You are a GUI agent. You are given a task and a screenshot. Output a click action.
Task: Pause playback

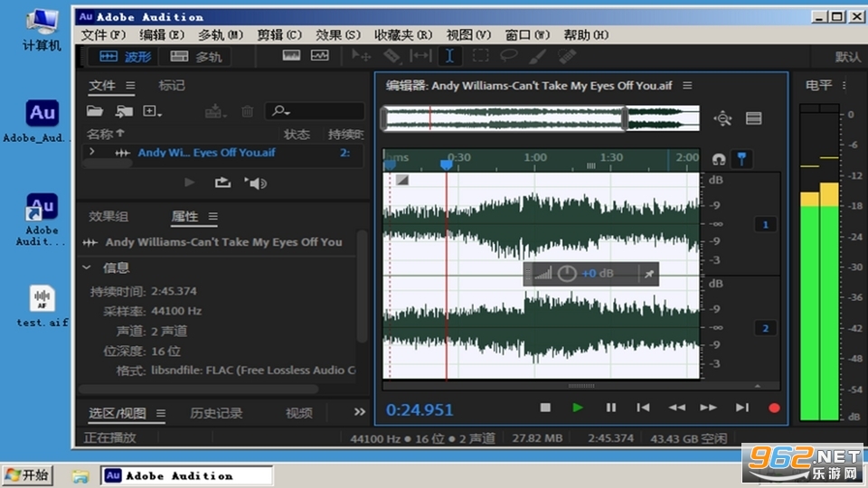(610, 408)
